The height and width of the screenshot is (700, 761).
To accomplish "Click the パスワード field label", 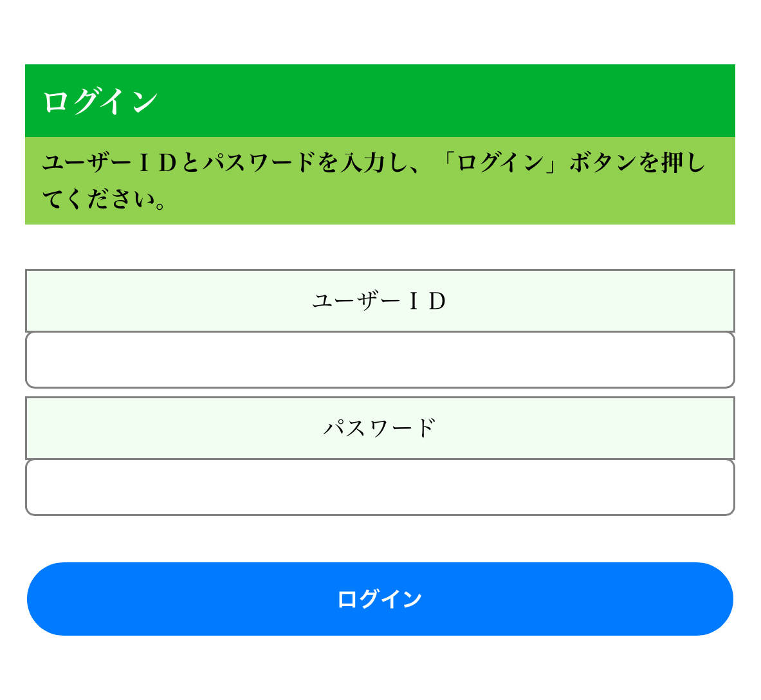I will click(x=380, y=428).
